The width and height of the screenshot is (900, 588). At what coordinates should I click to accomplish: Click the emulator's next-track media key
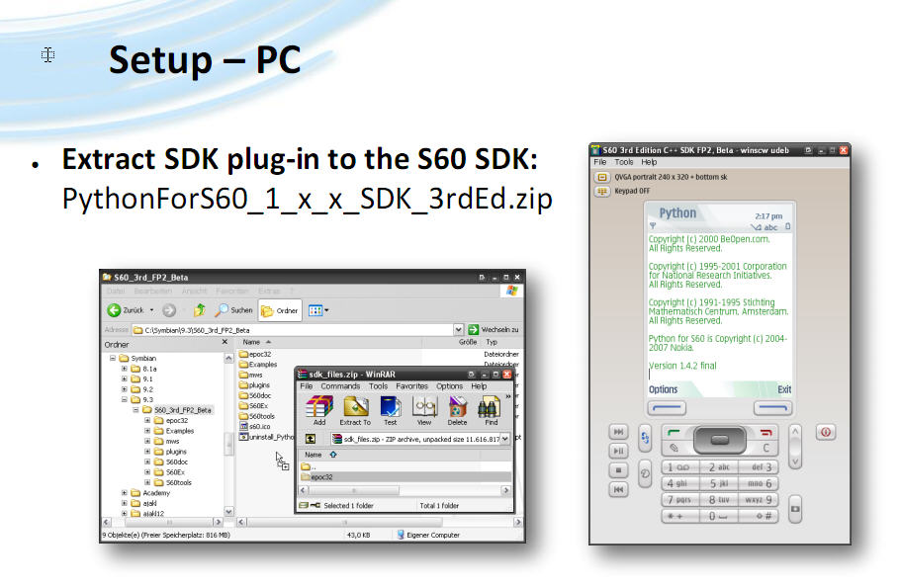619,432
